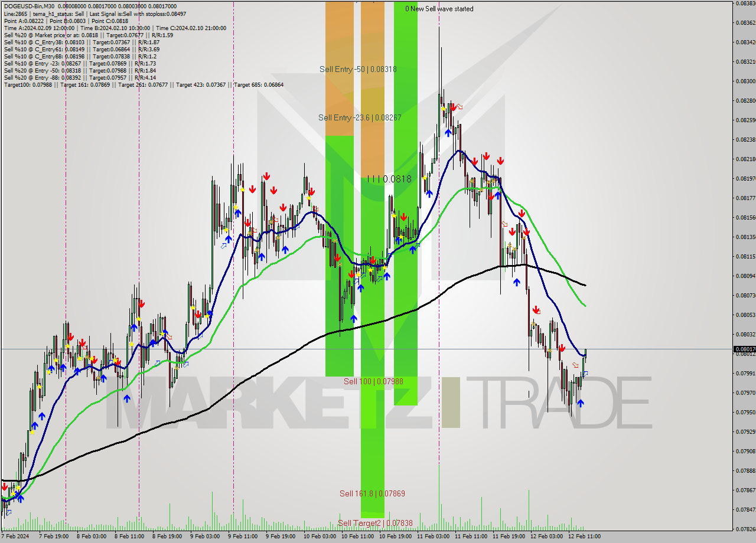The image size is (756, 543).
Task: Click the 0.08197 price scale label
Action: pos(745,178)
